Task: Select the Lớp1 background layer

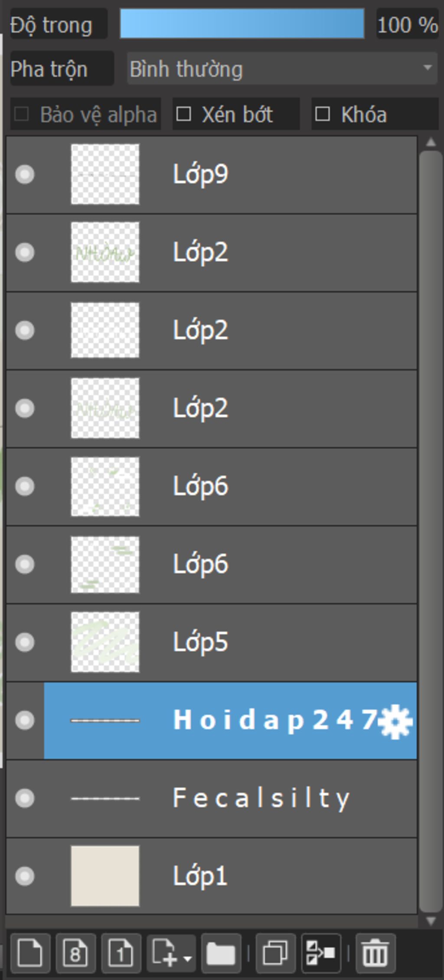Action: (260, 876)
